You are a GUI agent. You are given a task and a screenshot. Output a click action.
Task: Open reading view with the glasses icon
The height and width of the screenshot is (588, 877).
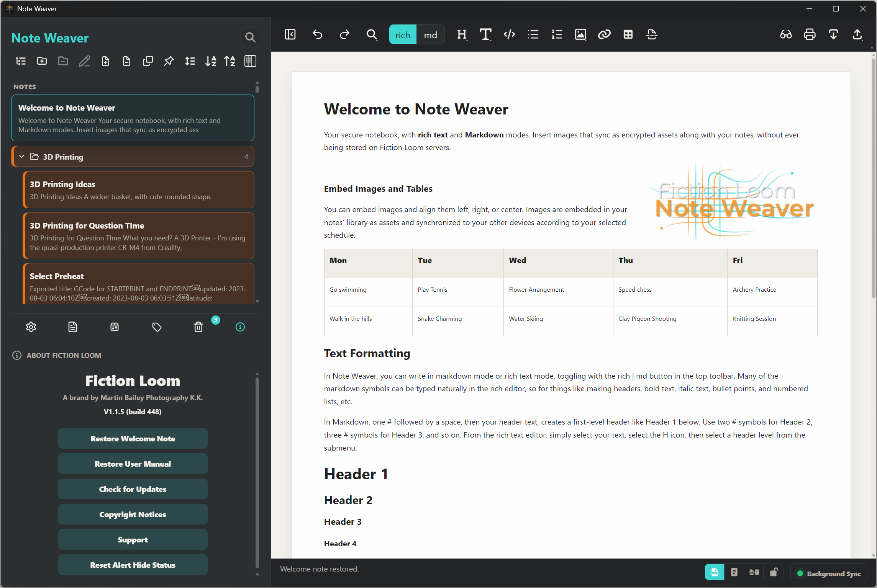pyautogui.click(x=786, y=34)
